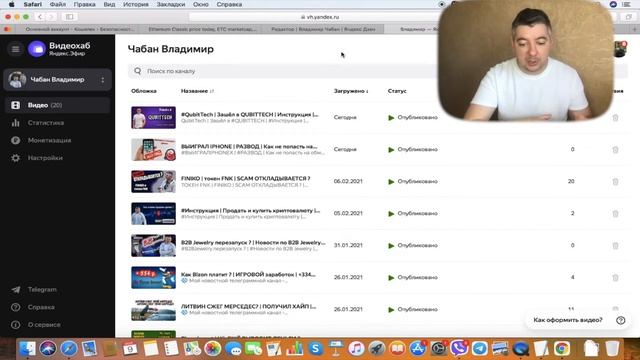Toggle the Safari sidebar button

70,17
